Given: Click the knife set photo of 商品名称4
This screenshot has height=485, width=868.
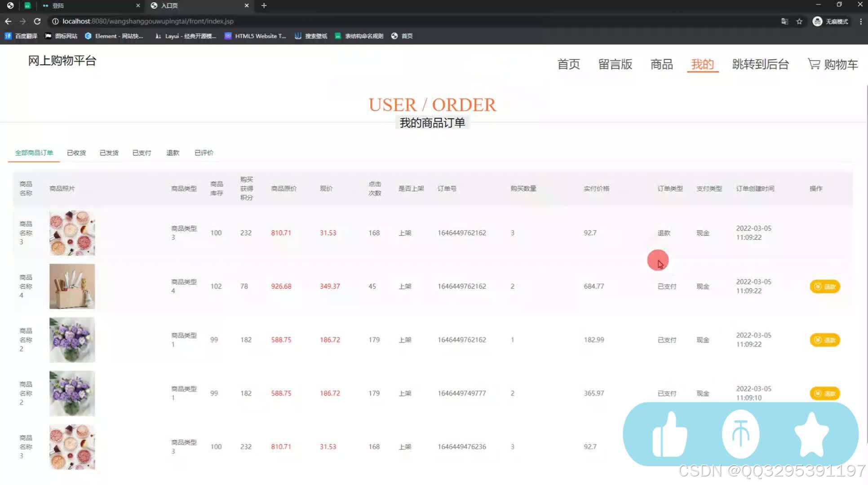Looking at the screenshot, I should 72,287.
